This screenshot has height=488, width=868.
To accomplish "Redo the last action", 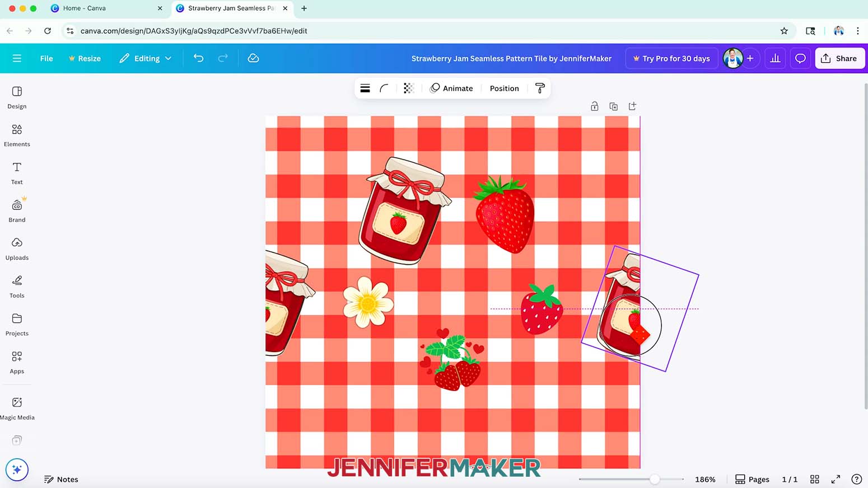I will pyautogui.click(x=223, y=58).
